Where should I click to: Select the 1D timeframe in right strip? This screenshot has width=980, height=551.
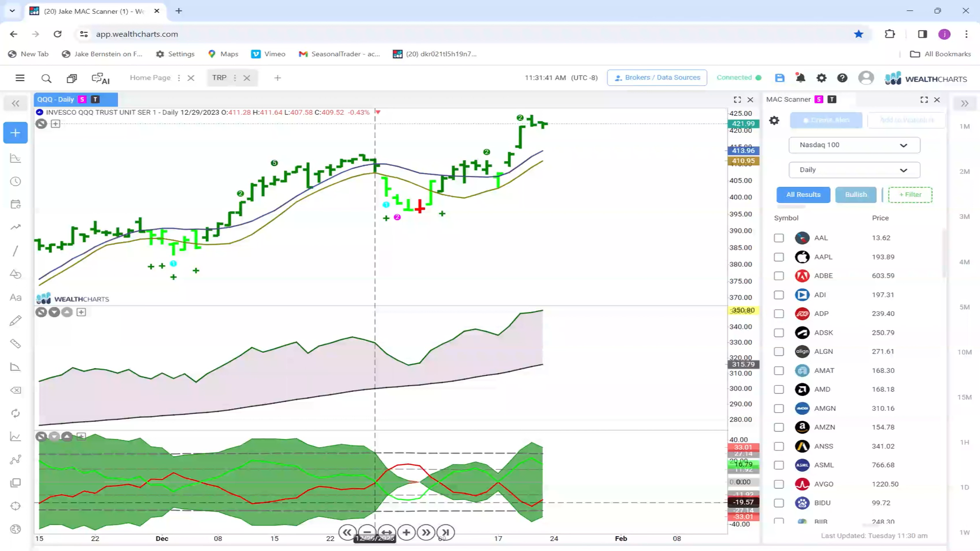tap(964, 487)
